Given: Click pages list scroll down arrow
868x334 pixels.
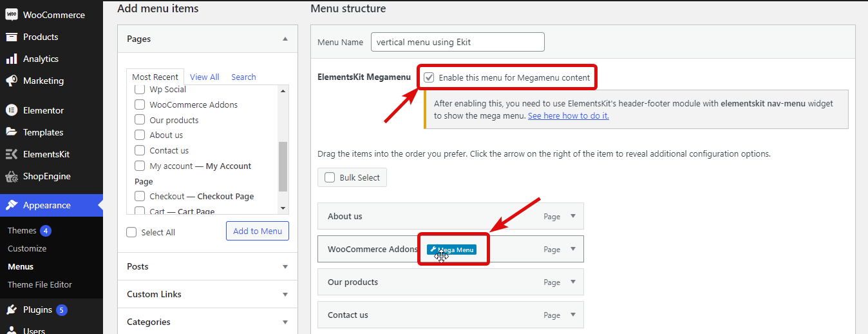Looking at the screenshot, I should pyautogui.click(x=283, y=208).
